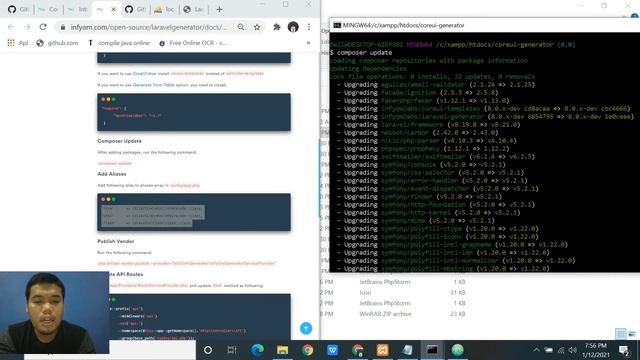640x360 pixels.
Task: Click symfony/console upgrade line in terminal
Action: pyautogui.click(x=421, y=164)
